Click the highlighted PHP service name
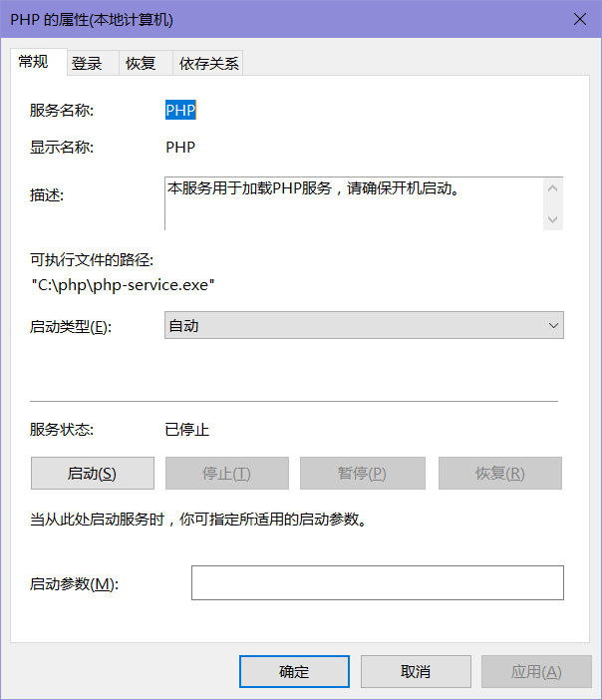602x700 pixels. [x=180, y=110]
